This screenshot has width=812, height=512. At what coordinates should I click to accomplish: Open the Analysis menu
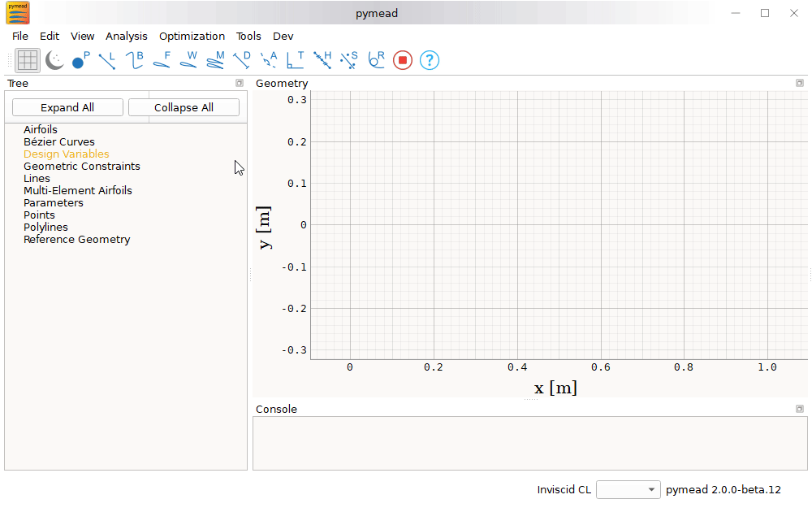[127, 36]
